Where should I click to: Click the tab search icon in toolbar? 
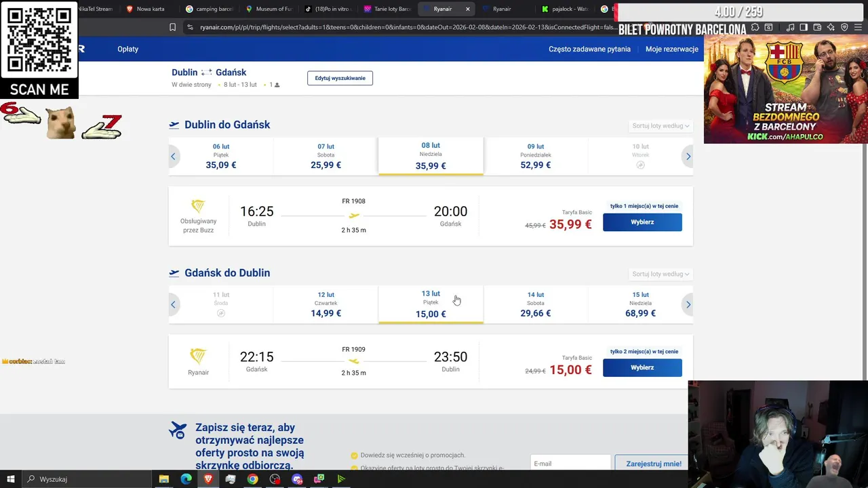[x=768, y=27]
